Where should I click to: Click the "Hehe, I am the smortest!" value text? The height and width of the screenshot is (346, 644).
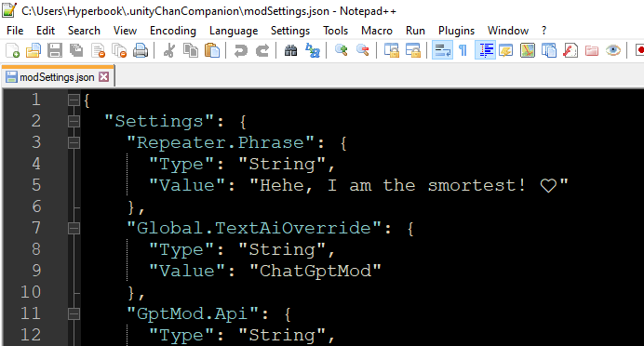pos(409,185)
